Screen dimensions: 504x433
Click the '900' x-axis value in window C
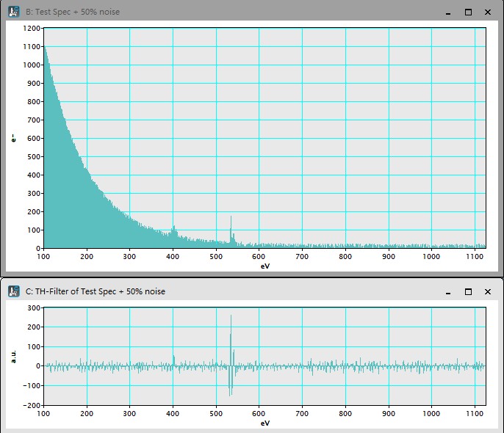coord(389,413)
